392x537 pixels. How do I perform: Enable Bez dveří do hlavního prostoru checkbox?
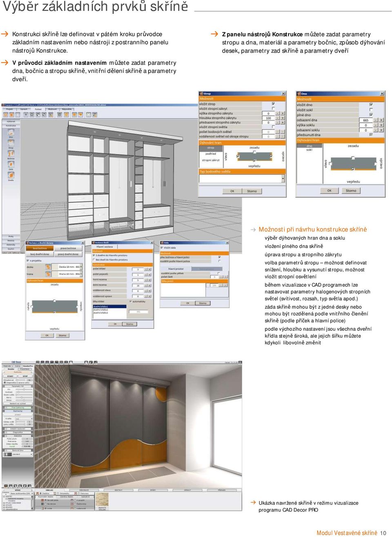[94, 260]
